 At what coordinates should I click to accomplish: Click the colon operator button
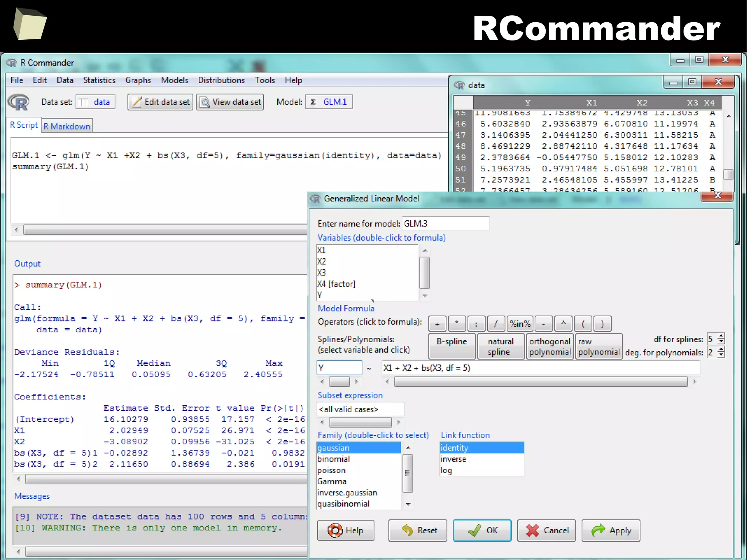pos(476,324)
